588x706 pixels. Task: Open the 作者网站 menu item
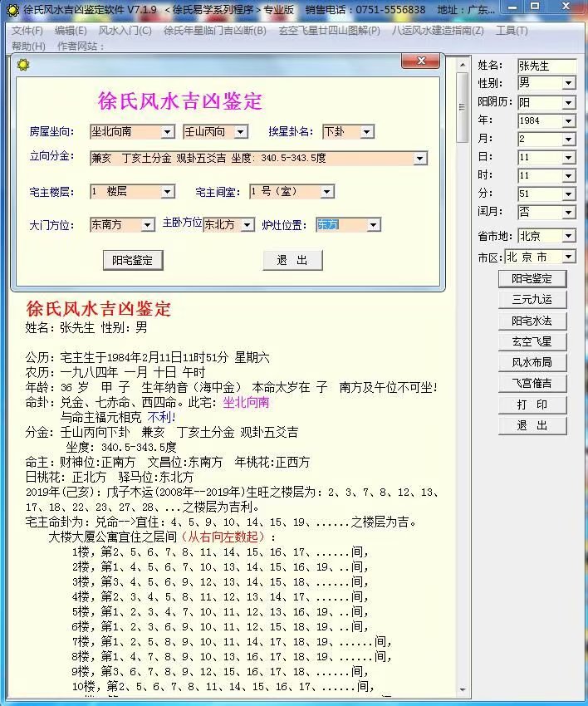[x=80, y=46]
